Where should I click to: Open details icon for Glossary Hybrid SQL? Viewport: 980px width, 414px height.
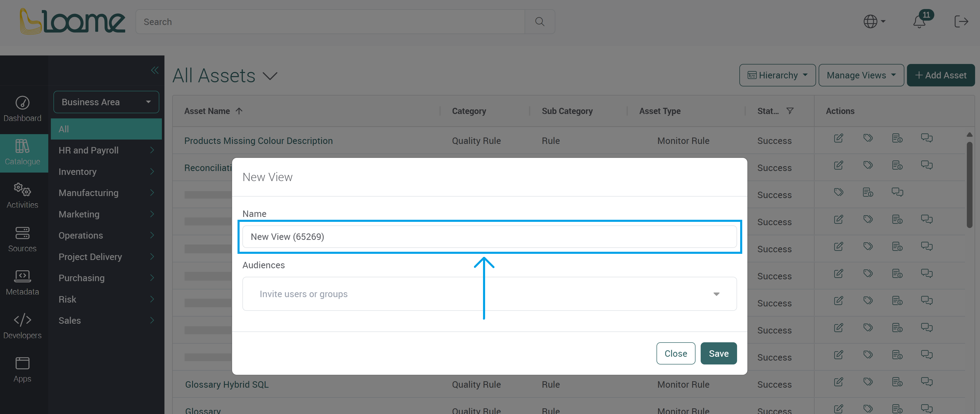pos(897,382)
